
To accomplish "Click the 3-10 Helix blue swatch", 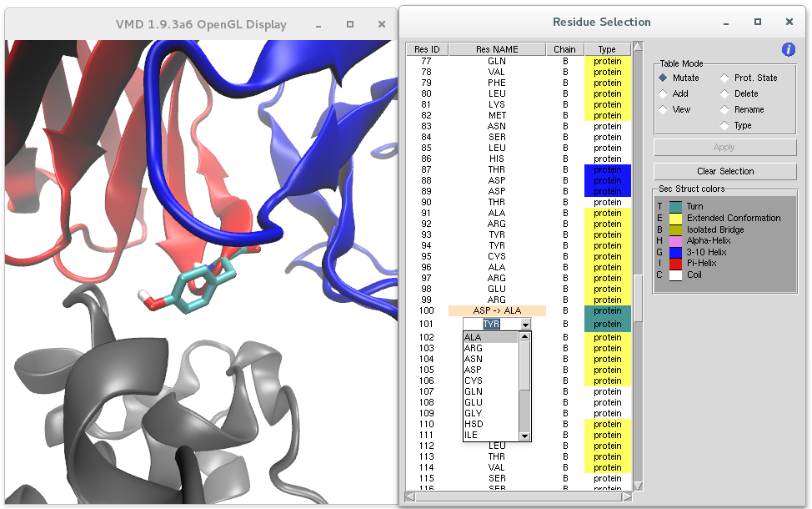I will coord(675,252).
